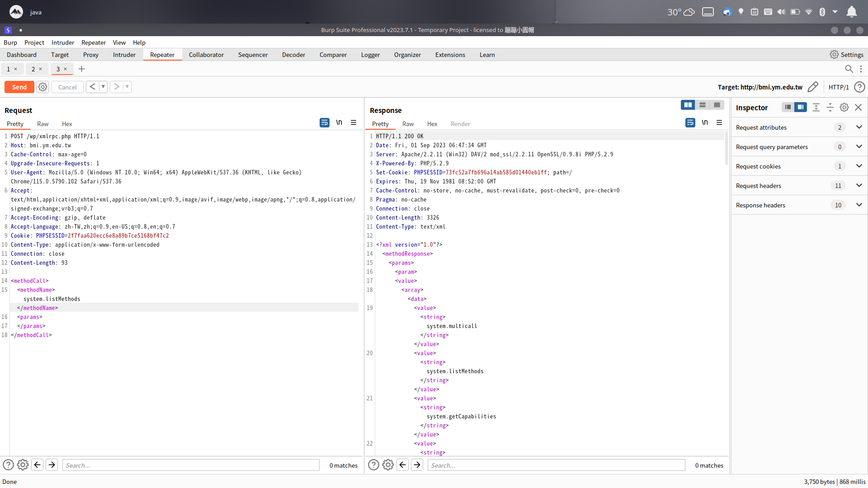This screenshot has width=868, height=488.
Task: Add a new Repeater tab
Action: click(81, 69)
